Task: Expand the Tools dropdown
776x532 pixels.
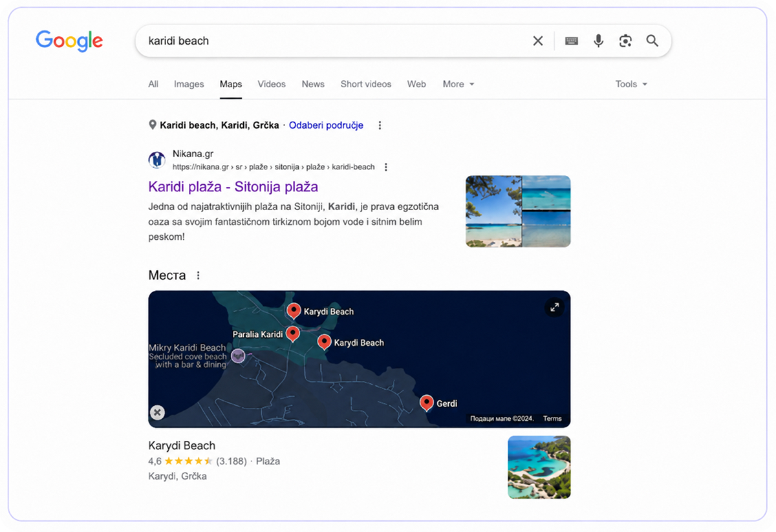Action: click(631, 84)
